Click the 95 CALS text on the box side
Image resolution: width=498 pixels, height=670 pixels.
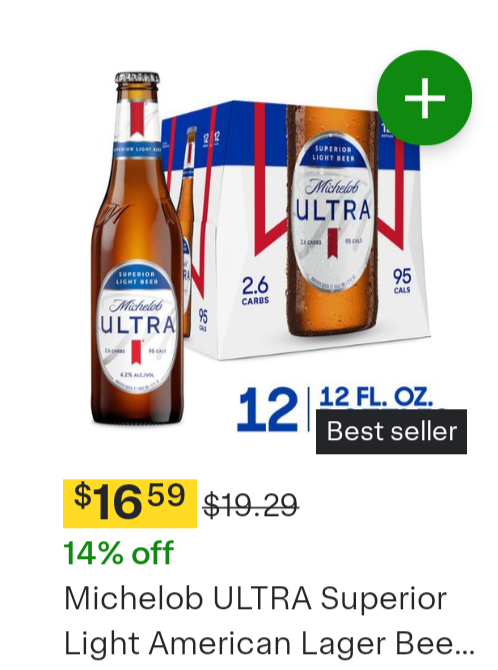click(203, 320)
